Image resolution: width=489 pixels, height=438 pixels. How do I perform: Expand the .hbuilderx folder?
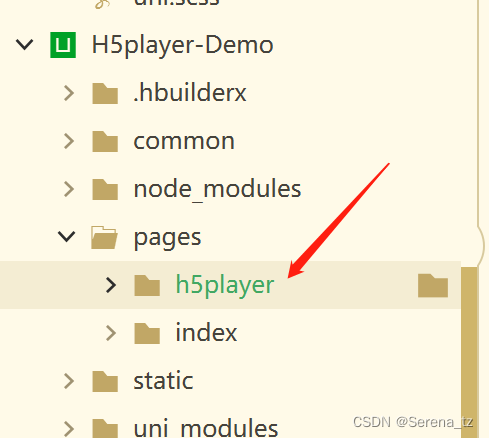click(x=69, y=93)
